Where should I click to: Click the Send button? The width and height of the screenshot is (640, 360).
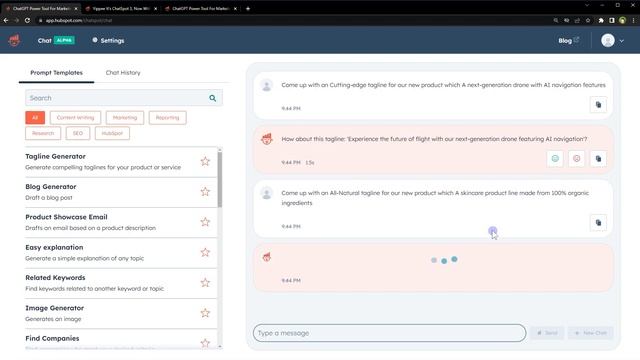pos(547,333)
